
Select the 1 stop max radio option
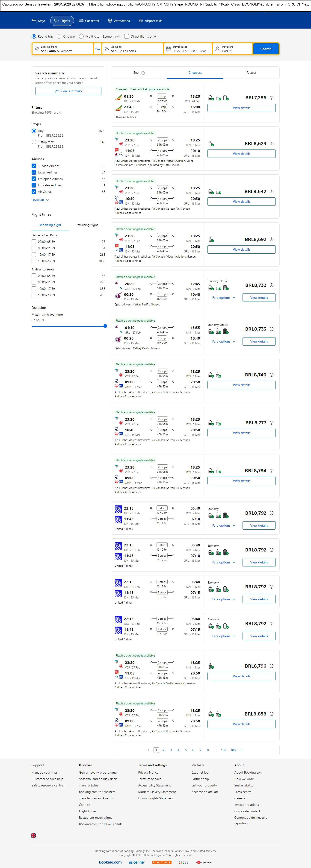[34, 142]
